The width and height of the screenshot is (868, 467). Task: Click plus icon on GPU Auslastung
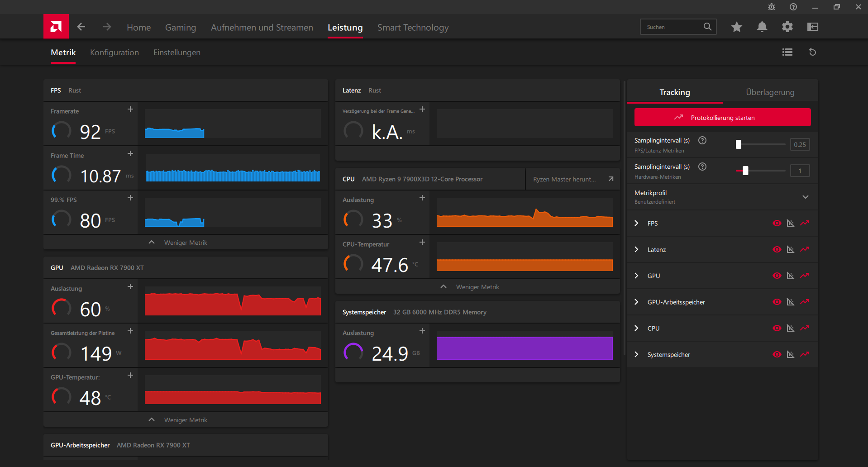[x=130, y=286]
